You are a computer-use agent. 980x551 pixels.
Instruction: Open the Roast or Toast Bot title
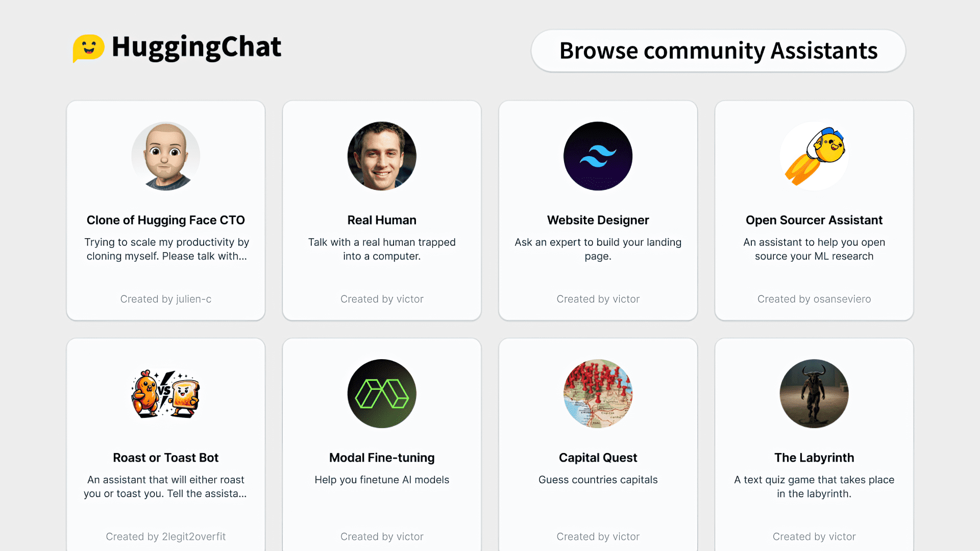tap(165, 458)
